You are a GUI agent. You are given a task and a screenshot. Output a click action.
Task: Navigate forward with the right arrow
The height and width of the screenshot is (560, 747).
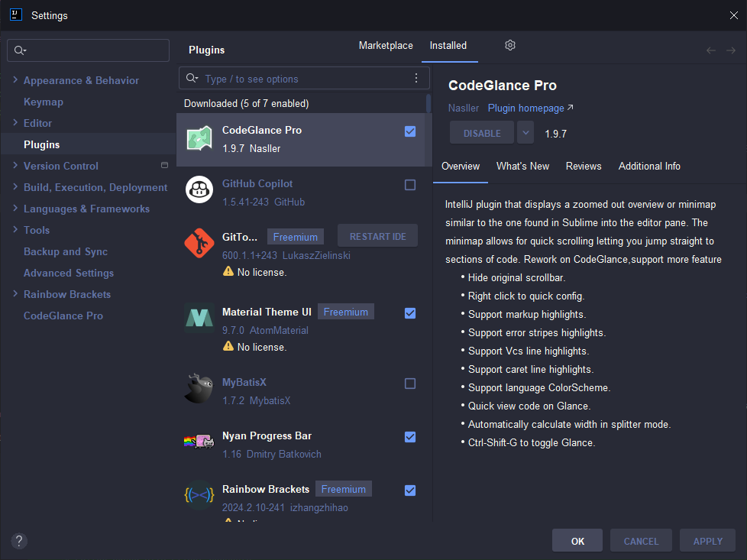731,50
